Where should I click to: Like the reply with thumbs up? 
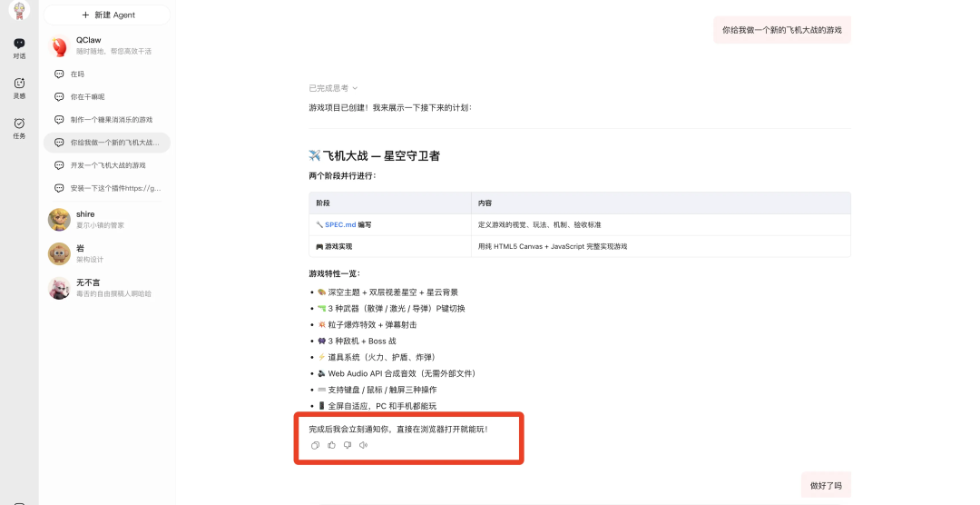click(x=331, y=446)
